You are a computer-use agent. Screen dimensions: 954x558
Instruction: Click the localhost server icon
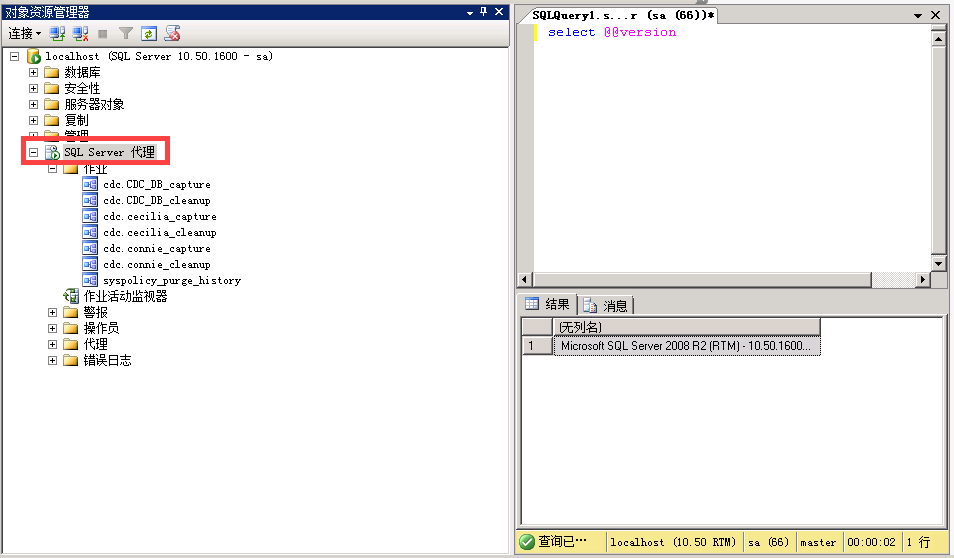pos(34,57)
